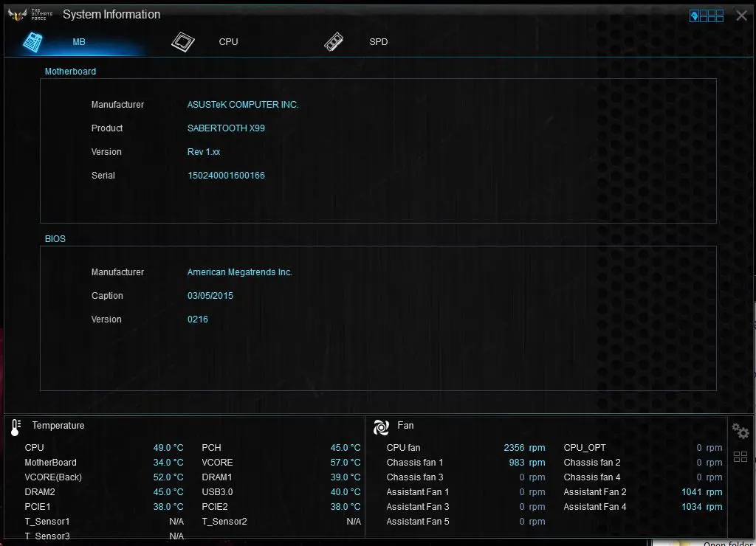
Task: Click the DRAM1 temperature 39.0 °C reading
Action: click(346, 477)
